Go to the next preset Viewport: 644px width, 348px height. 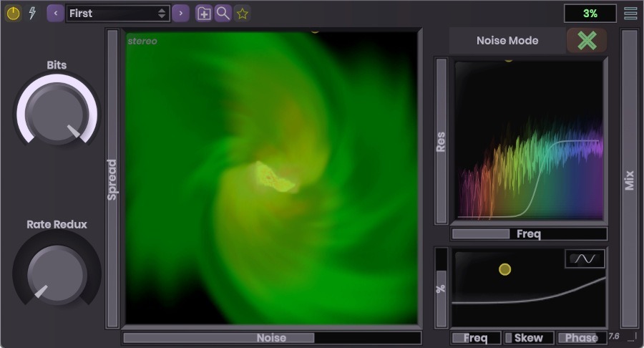point(180,13)
